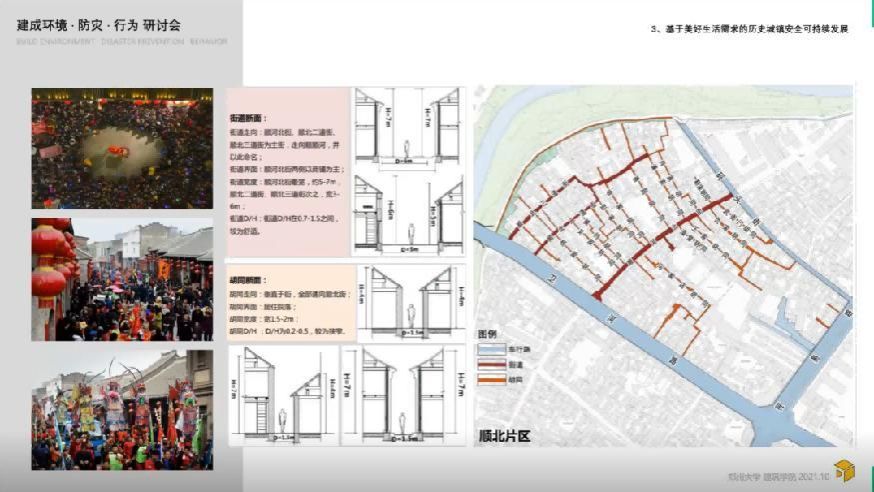
Task: Click the English subtitle BUILD ENVIRONMENT text
Action: (122, 42)
